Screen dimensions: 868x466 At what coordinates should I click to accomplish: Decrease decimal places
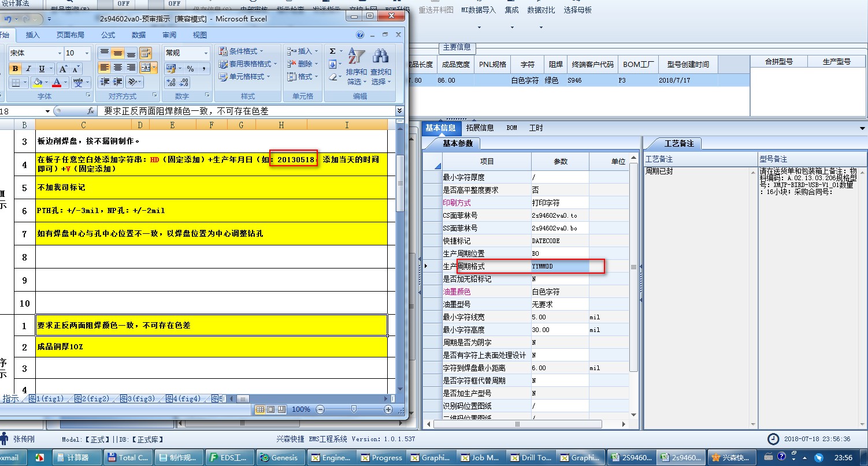pyautogui.click(x=184, y=82)
